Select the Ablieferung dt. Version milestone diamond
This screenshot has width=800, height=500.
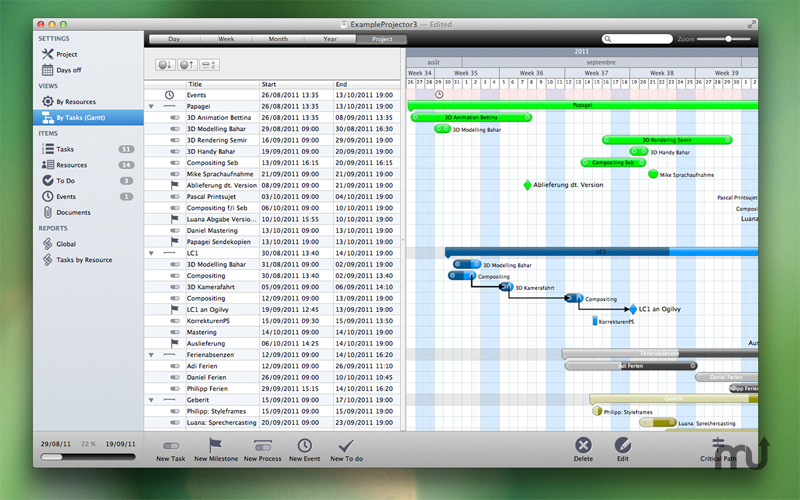[x=528, y=185]
